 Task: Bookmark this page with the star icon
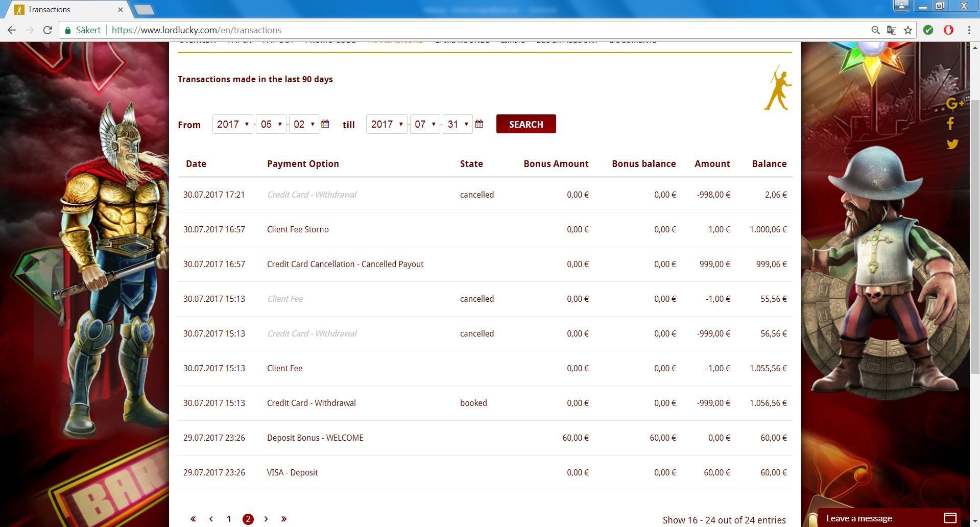click(908, 30)
